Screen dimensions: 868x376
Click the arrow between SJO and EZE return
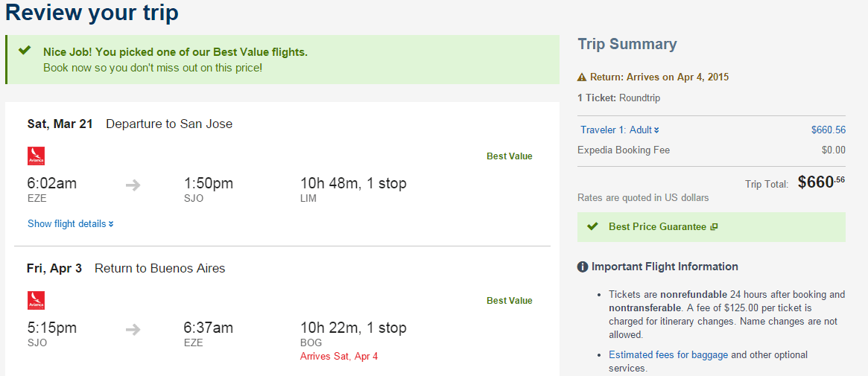coord(133,330)
